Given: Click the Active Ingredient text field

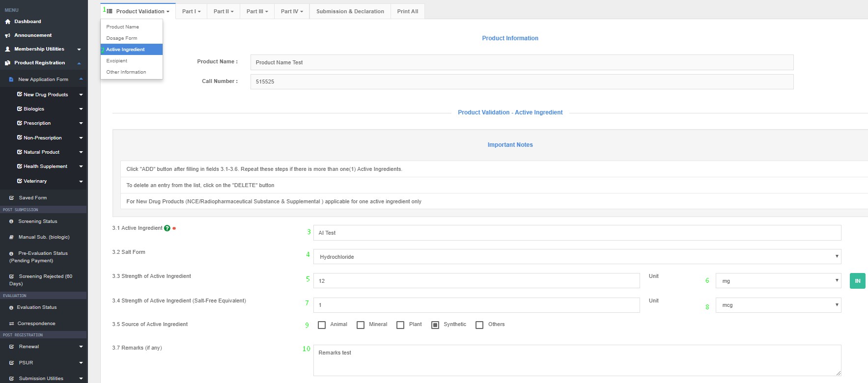Looking at the screenshot, I should click(x=577, y=233).
